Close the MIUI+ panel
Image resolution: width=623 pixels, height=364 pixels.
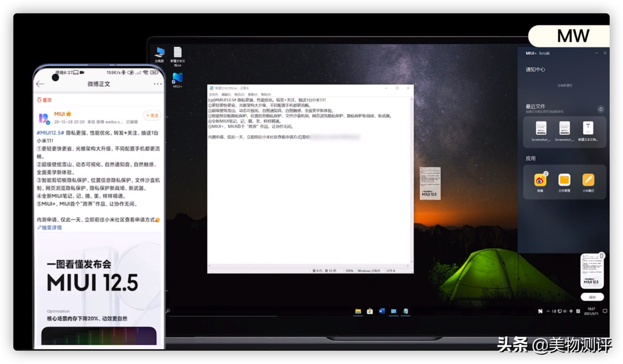coord(605,53)
